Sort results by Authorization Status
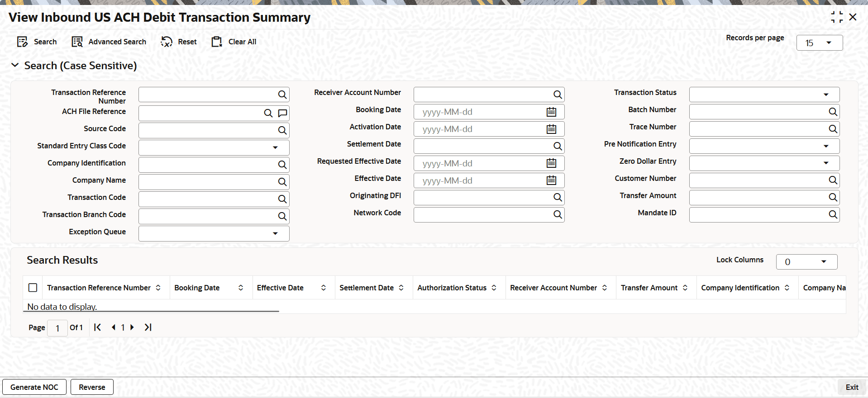 point(494,288)
